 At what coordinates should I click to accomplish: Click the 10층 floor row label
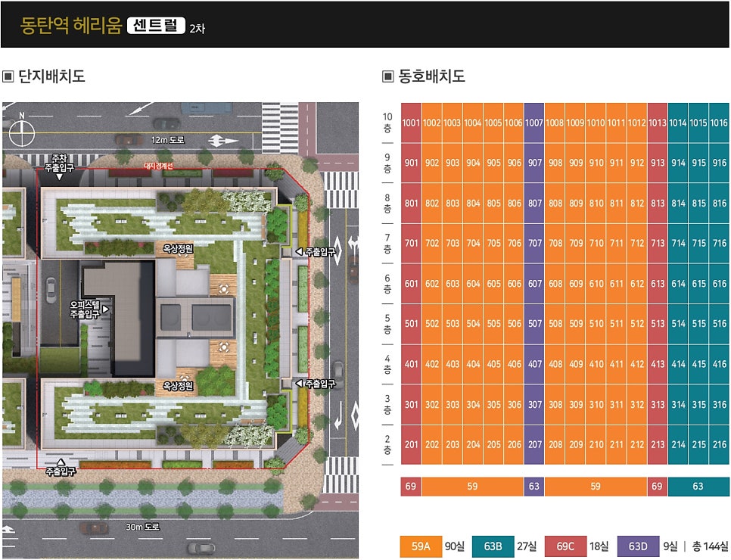pyautogui.click(x=387, y=123)
